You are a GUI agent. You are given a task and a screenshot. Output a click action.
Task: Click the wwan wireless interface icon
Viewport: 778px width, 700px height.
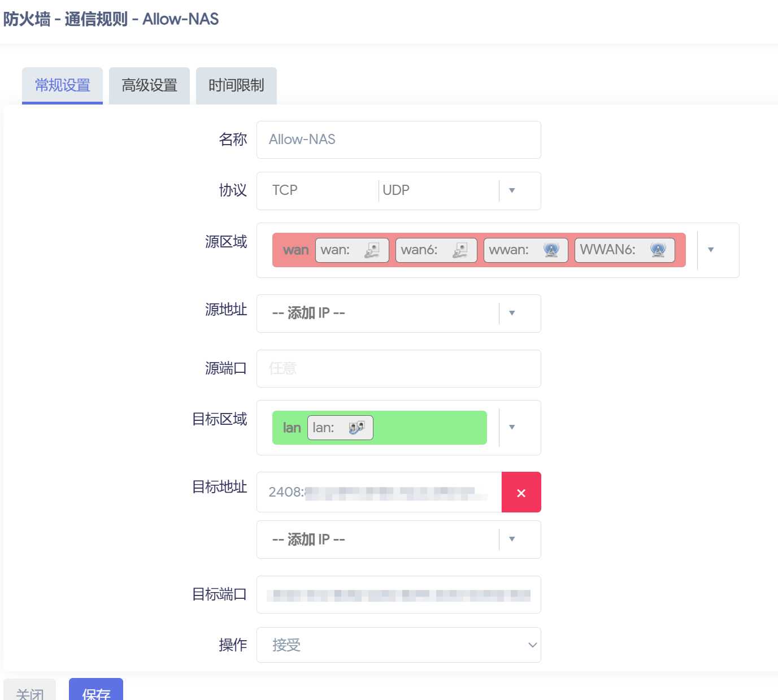[x=551, y=250]
